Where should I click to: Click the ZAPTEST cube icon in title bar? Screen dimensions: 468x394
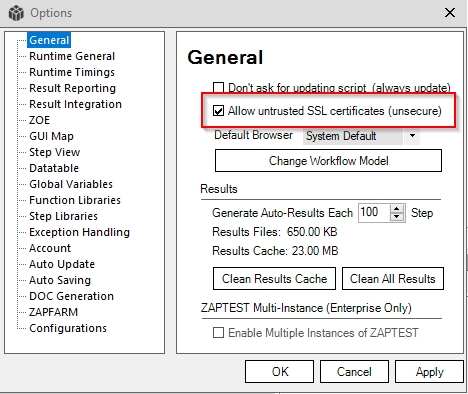point(16,13)
